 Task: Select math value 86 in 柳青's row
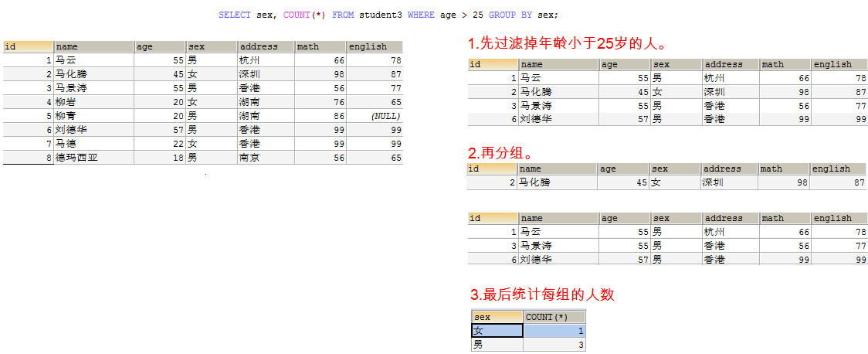coord(320,116)
